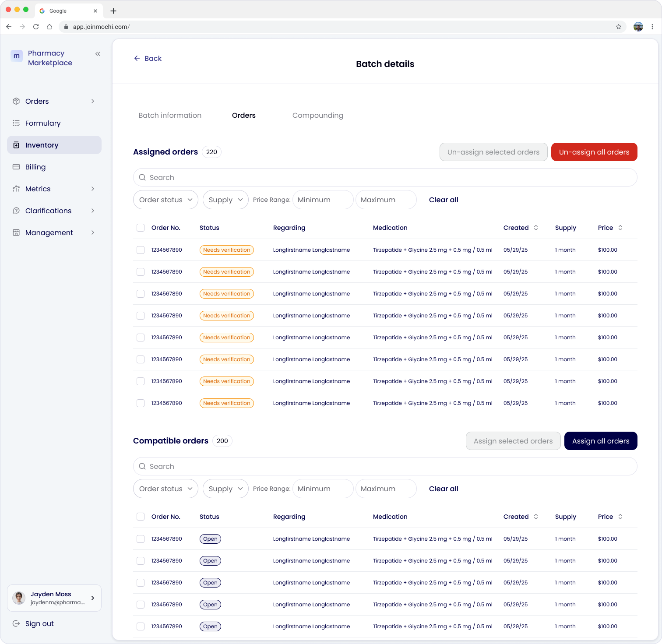This screenshot has width=662, height=644.
Task: Select the Orders tab
Action: tap(244, 115)
